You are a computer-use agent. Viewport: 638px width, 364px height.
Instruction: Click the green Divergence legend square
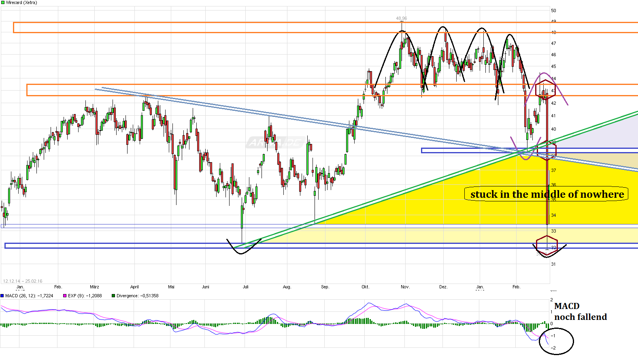tap(113, 296)
